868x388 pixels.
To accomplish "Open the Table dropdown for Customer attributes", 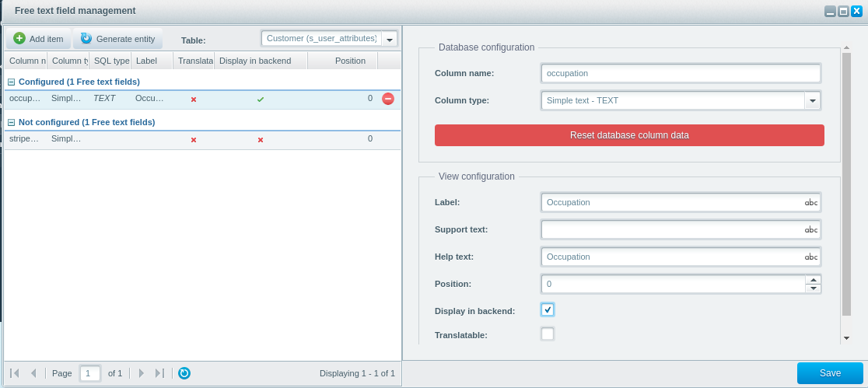I will pos(390,40).
